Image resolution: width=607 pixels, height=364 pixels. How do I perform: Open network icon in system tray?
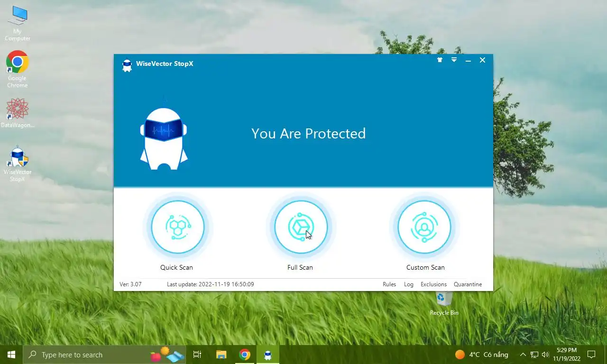coord(534,355)
